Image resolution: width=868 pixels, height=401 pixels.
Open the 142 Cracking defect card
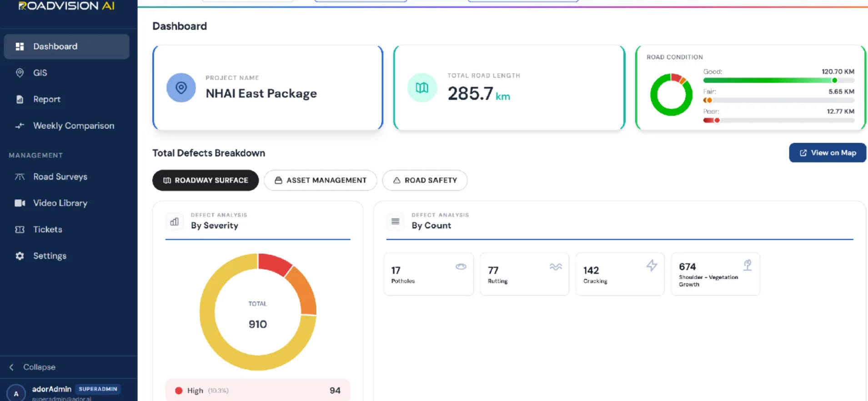(620, 274)
